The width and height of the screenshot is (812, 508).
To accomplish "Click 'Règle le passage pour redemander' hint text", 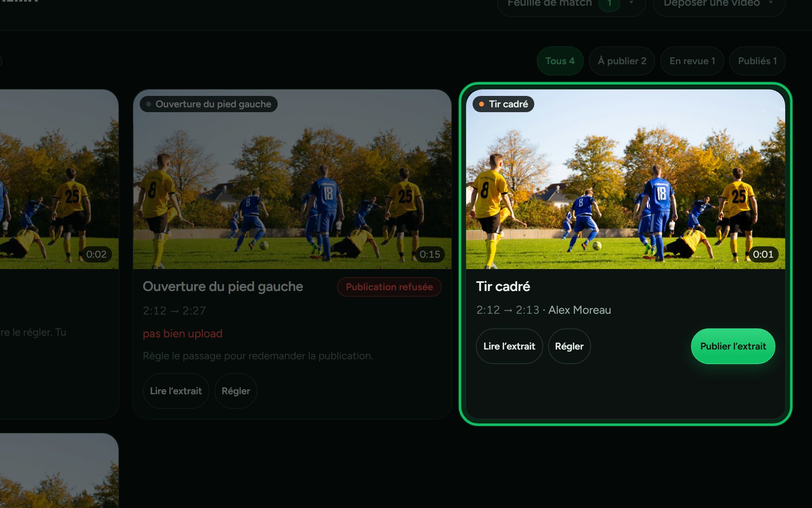I will [258, 356].
